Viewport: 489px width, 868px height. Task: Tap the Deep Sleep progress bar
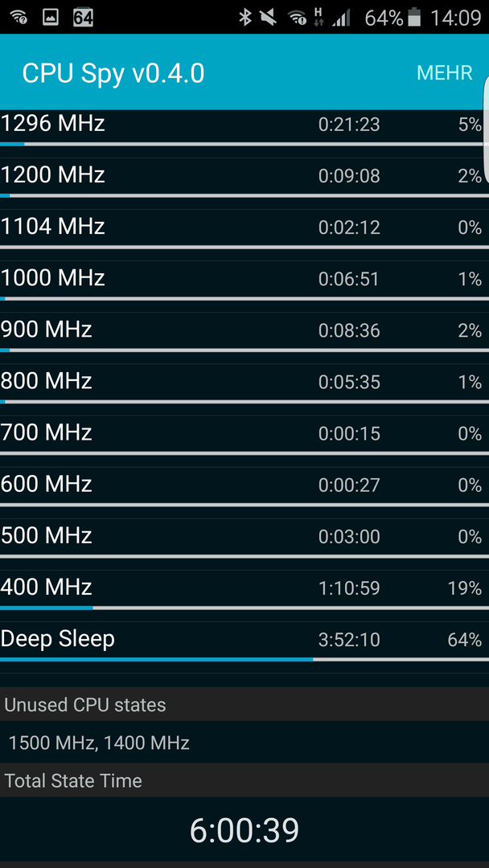pos(244,659)
